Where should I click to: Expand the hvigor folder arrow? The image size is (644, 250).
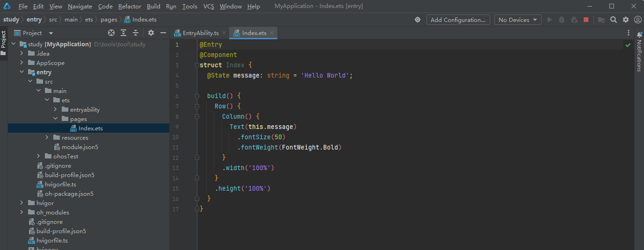pyautogui.click(x=22, y=203)
